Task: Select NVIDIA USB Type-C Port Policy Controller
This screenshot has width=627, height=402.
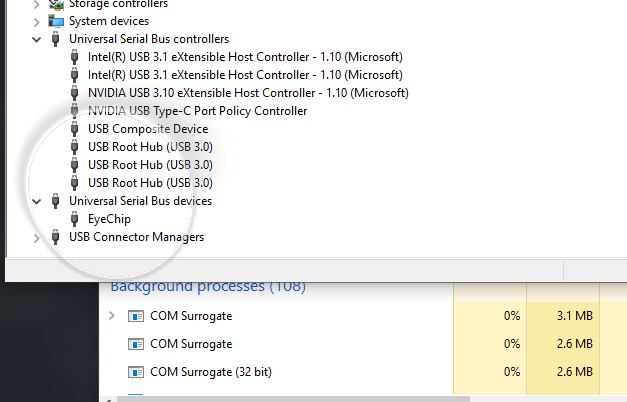Action: click(x=197, y=111)
